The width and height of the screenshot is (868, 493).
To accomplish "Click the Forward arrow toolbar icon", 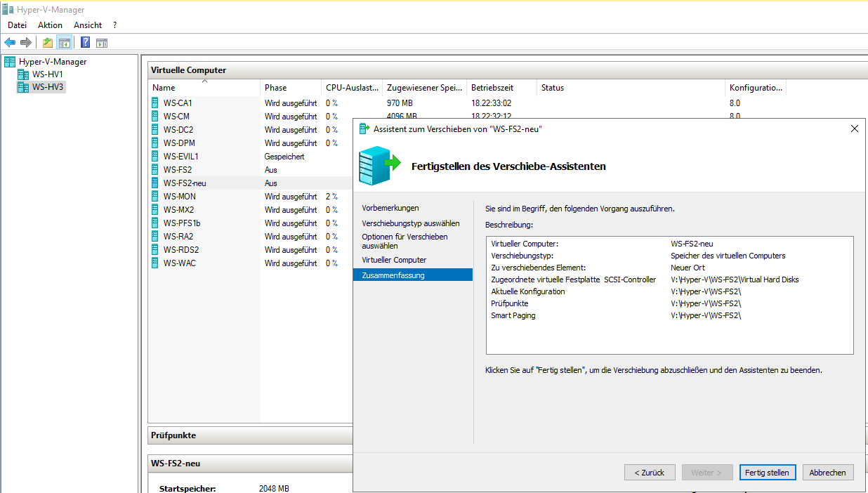I will click(26, 42).
